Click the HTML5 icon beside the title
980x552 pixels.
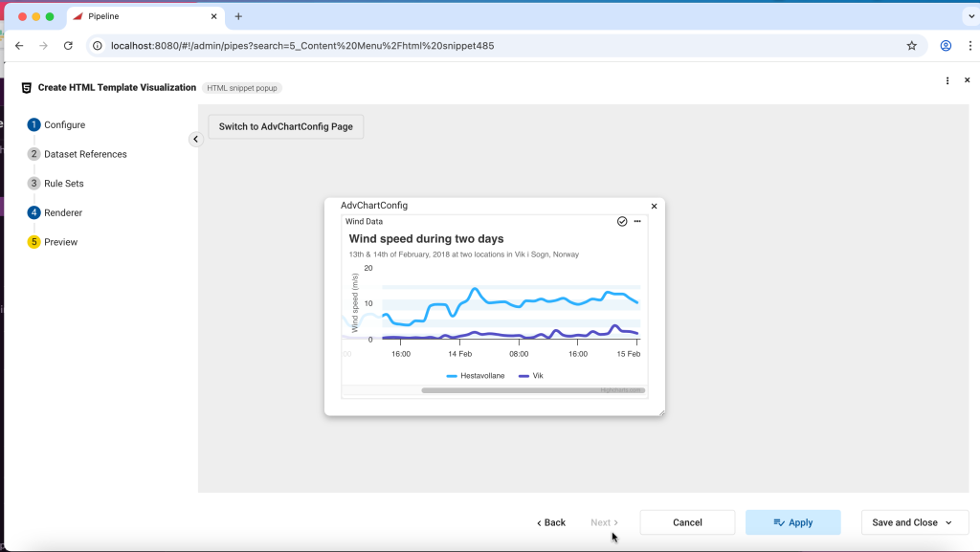(x=27, y=87)
